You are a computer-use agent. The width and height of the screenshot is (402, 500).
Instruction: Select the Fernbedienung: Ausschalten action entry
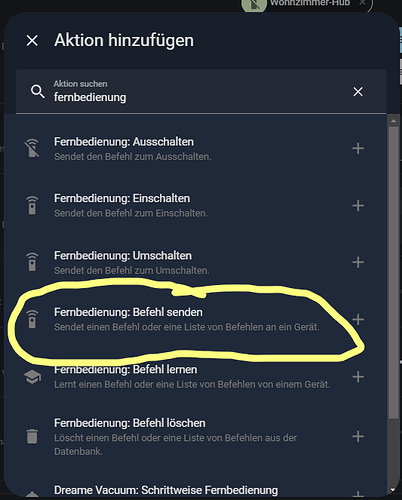coord(195,149)
